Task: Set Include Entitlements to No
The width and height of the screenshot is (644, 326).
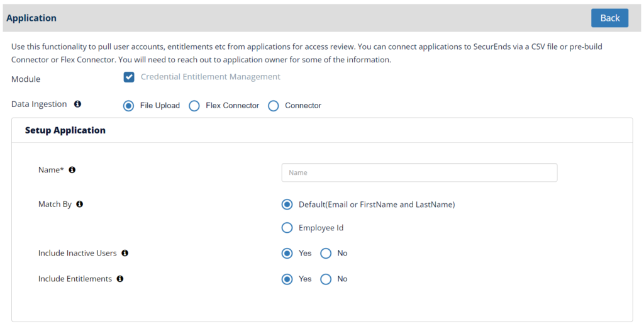Action: point(326,279)
